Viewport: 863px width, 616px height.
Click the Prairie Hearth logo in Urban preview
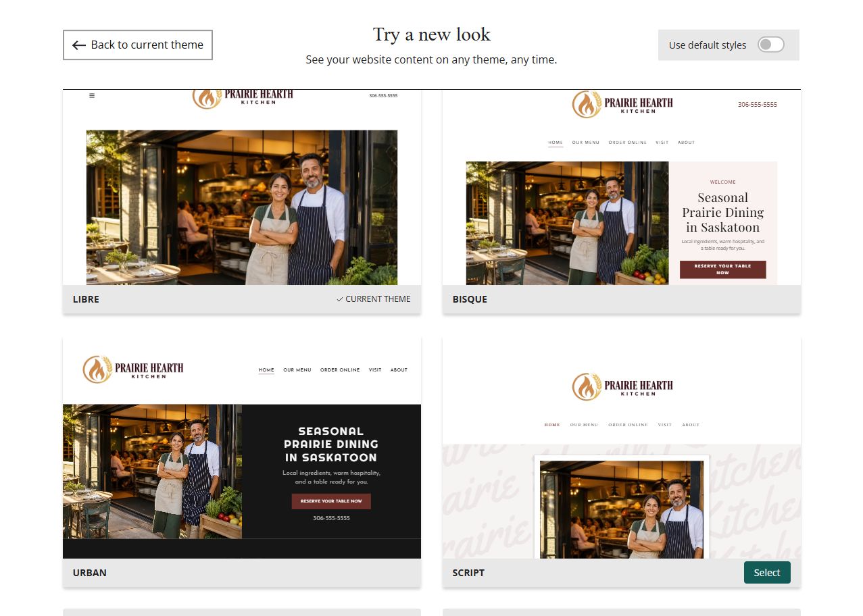(133, 369)
